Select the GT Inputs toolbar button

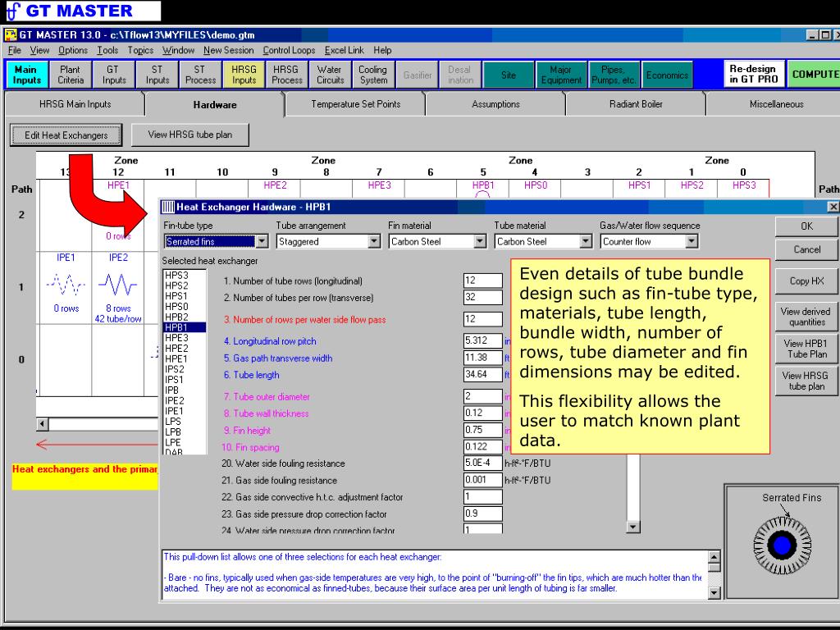(113, 75)
